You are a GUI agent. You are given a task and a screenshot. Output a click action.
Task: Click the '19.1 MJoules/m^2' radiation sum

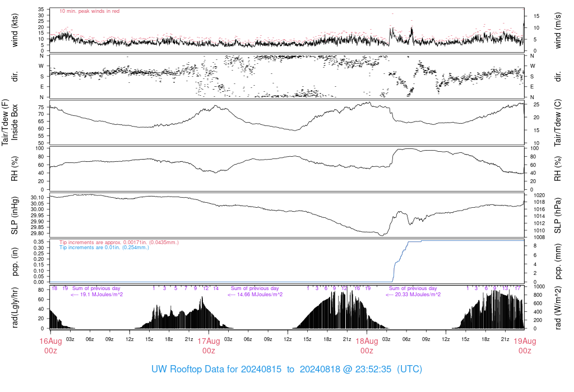(101, 295)
